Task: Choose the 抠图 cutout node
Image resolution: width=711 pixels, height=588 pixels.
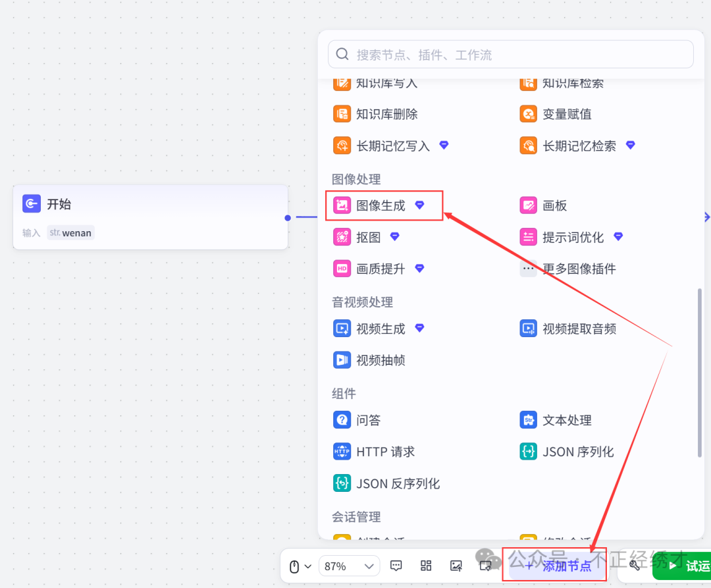Action: (368, 237)
